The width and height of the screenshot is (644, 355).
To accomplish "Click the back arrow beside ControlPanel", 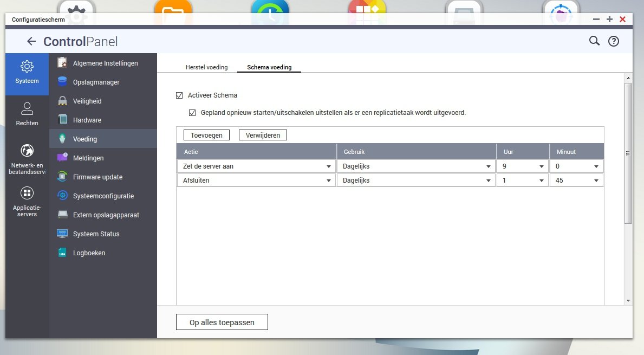I will [x=31, y=41].
